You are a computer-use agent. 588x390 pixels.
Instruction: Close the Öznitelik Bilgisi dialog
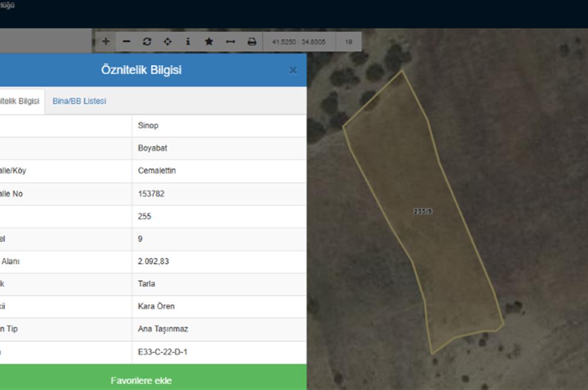(x=293, y=70)
